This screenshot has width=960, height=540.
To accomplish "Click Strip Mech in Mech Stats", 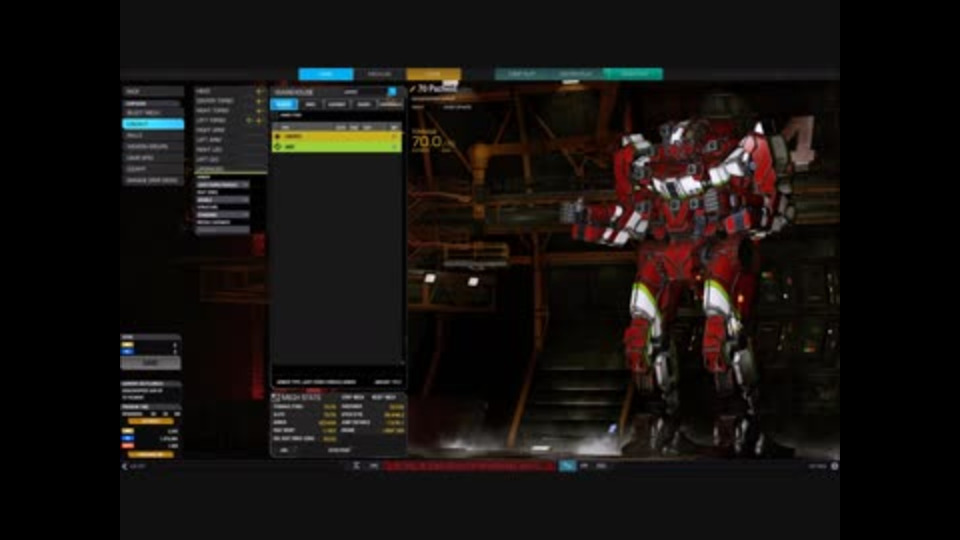I will [x=353, y=397].
